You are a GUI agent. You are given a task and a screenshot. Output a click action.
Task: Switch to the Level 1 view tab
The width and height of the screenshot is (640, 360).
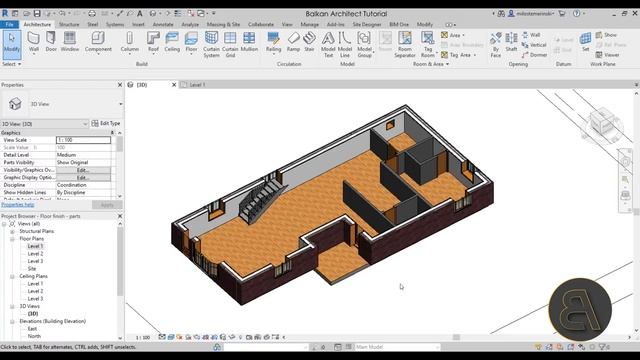coord(197,85)
